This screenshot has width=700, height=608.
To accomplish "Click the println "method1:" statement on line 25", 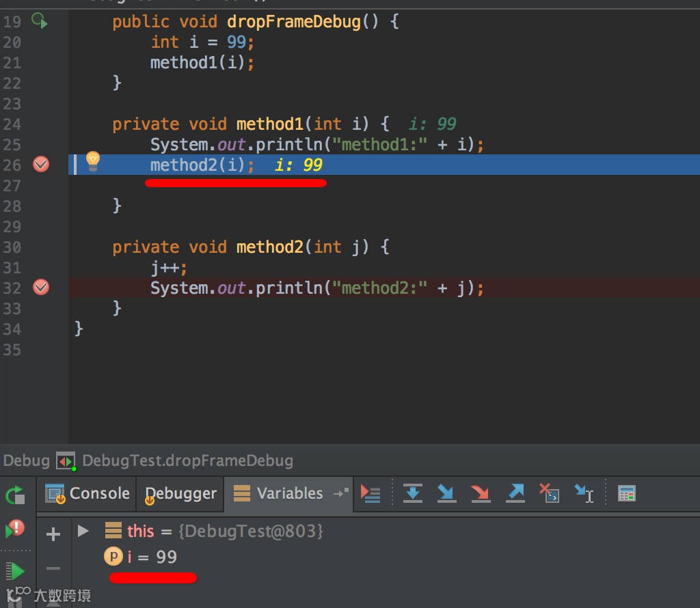I will 317,145.
